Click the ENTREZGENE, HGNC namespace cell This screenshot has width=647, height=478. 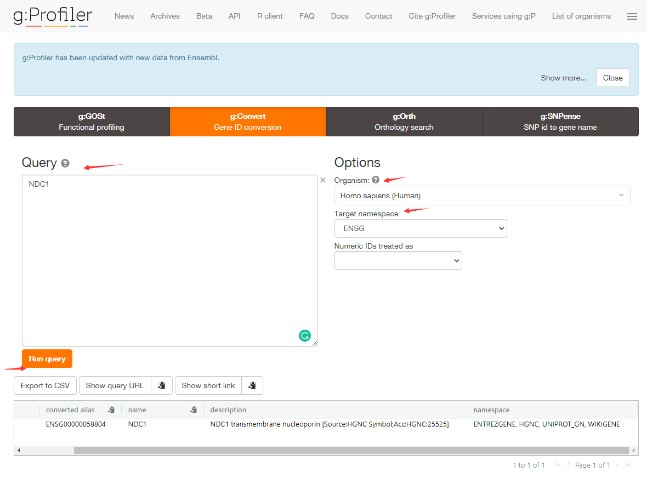[x=546, y=424]
